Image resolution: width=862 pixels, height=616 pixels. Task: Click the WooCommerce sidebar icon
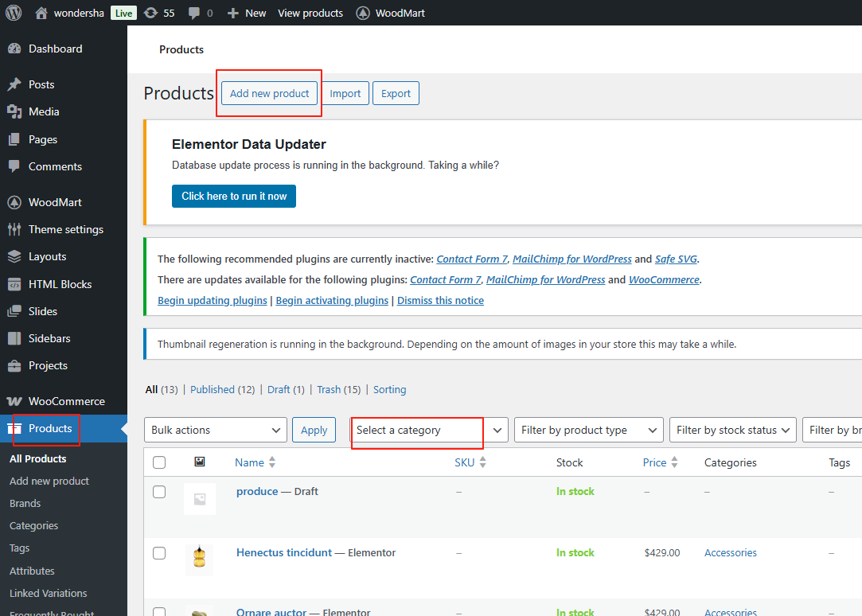point(14,401)
